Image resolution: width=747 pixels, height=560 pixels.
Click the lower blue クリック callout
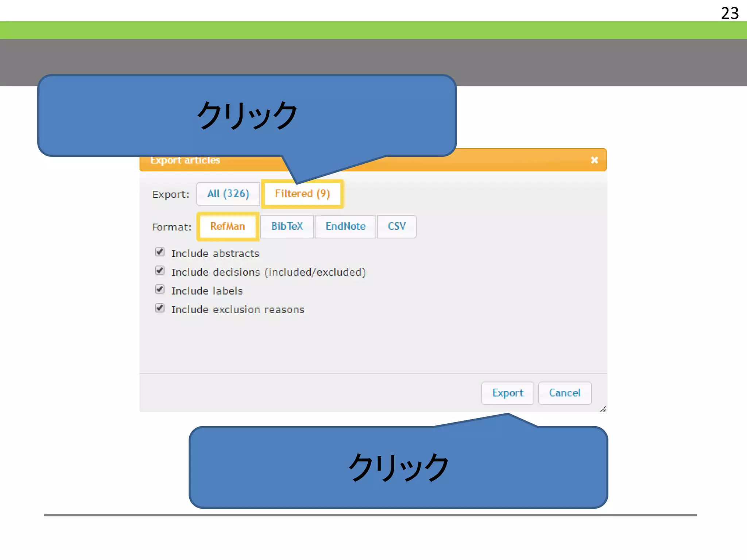pos(398,467)
